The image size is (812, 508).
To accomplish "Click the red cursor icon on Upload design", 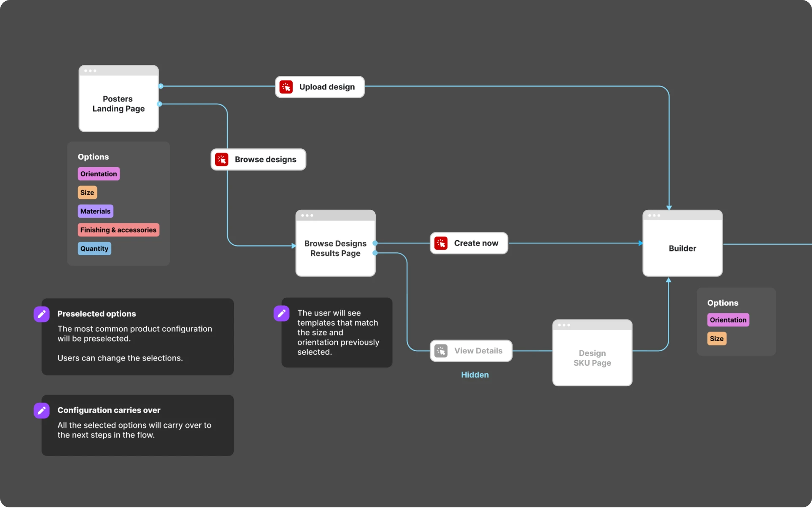I will (286, 87).
